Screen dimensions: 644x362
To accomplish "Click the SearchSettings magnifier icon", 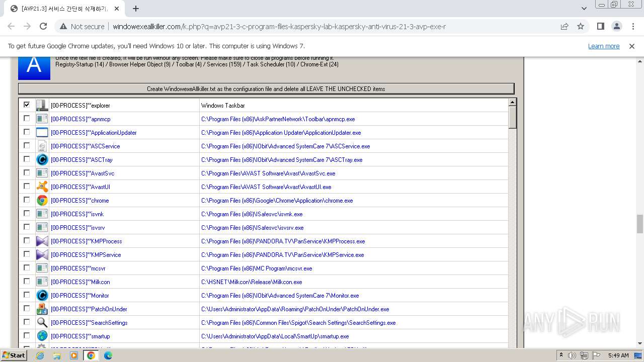I will coord(42,323).
